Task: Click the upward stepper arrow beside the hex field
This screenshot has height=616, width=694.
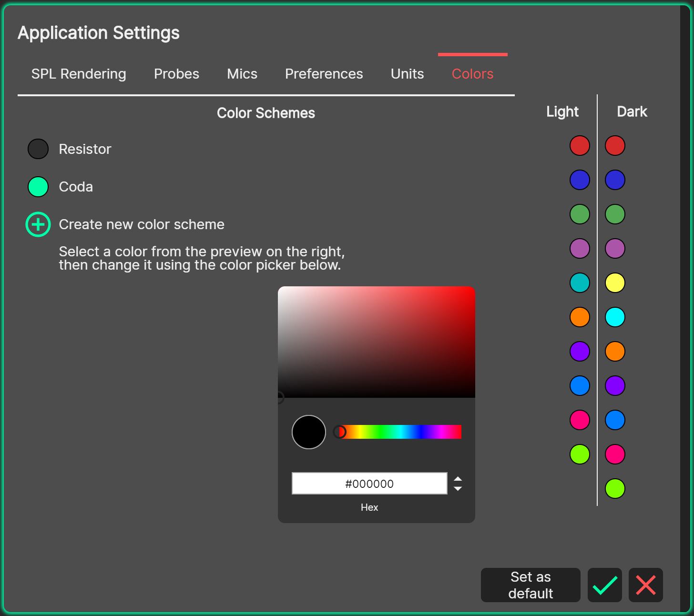Action: 457,478
